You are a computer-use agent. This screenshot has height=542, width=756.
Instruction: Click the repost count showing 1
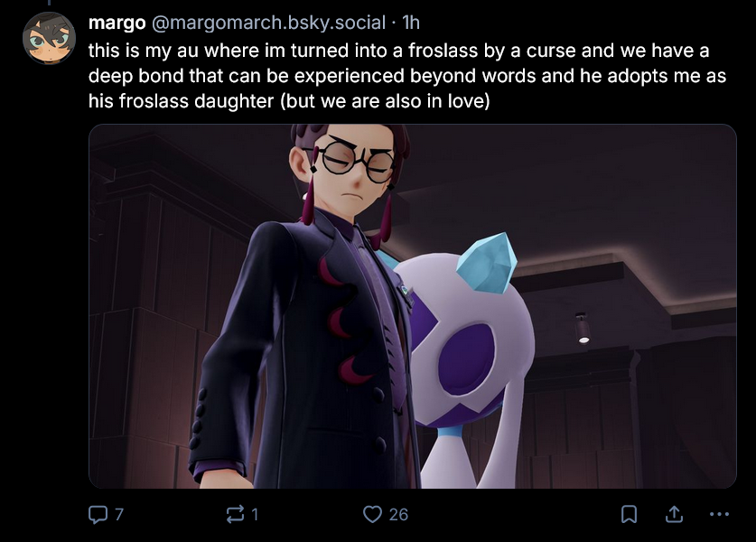(255, 515)
